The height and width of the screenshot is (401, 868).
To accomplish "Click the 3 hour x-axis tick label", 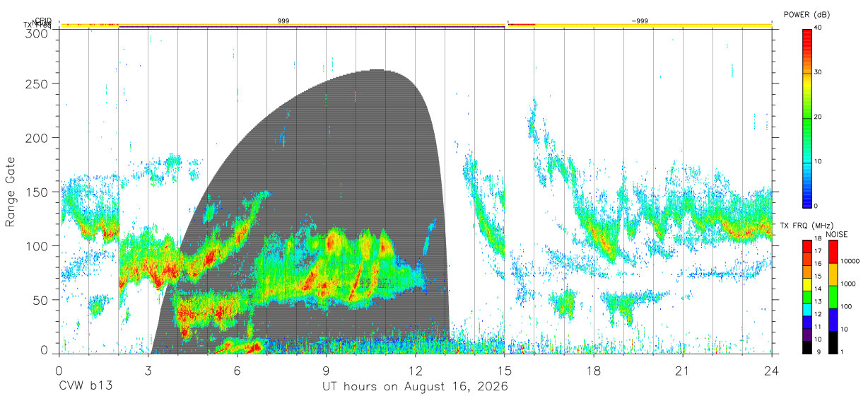I will pyautogui.click(x=148, y=371).
